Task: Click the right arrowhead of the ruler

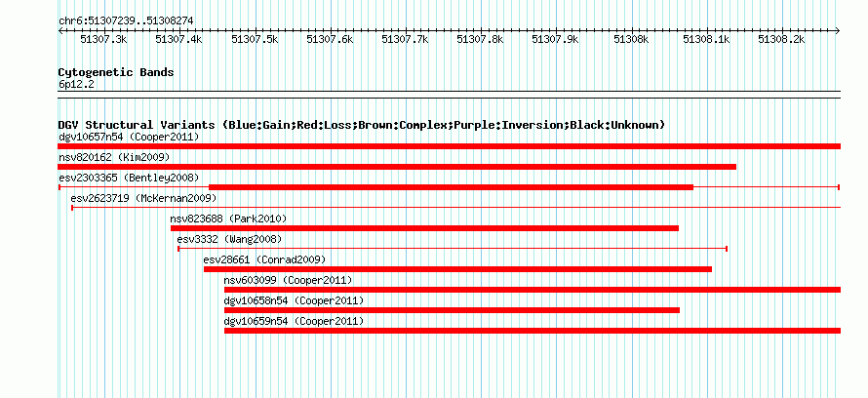Action: 838,30
